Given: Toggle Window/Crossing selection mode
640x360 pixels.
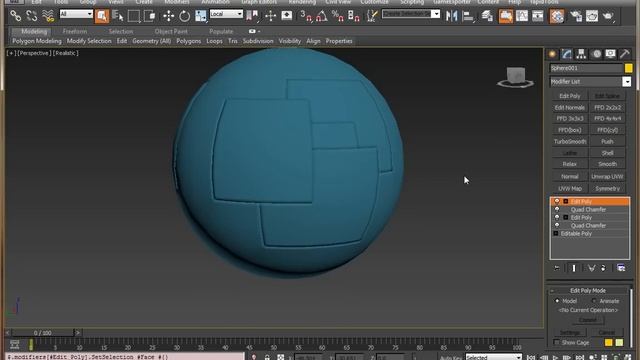Looking at the screenshot, I should 150,16.
